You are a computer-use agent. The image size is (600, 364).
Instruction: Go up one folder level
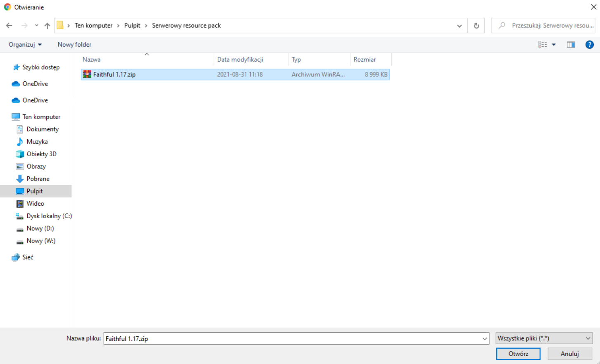coord(47,26)
